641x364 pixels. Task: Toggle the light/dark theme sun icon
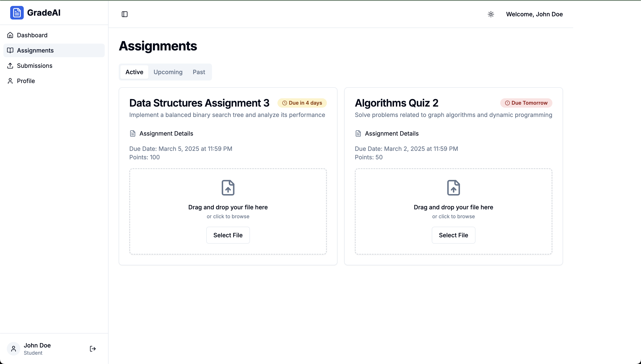point(491,14)
